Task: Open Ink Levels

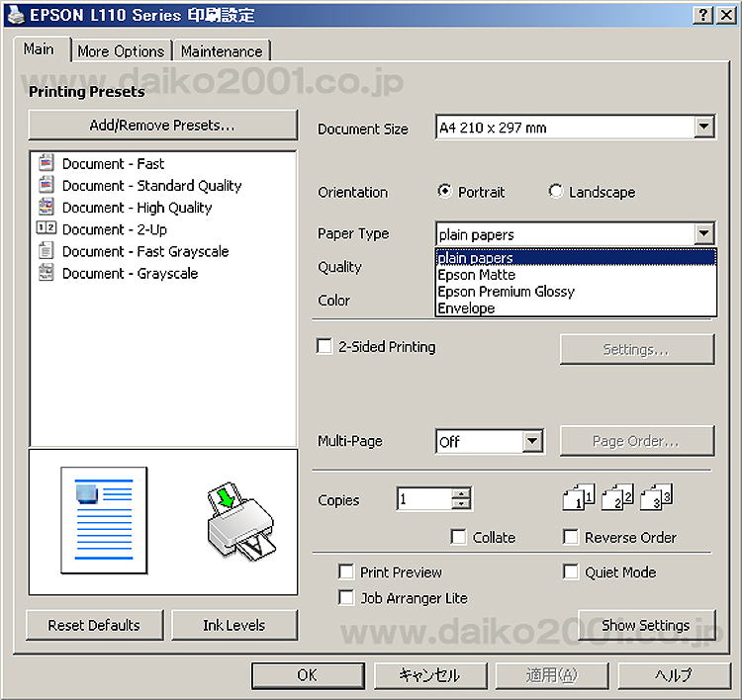Action: [x=234, y=625]
